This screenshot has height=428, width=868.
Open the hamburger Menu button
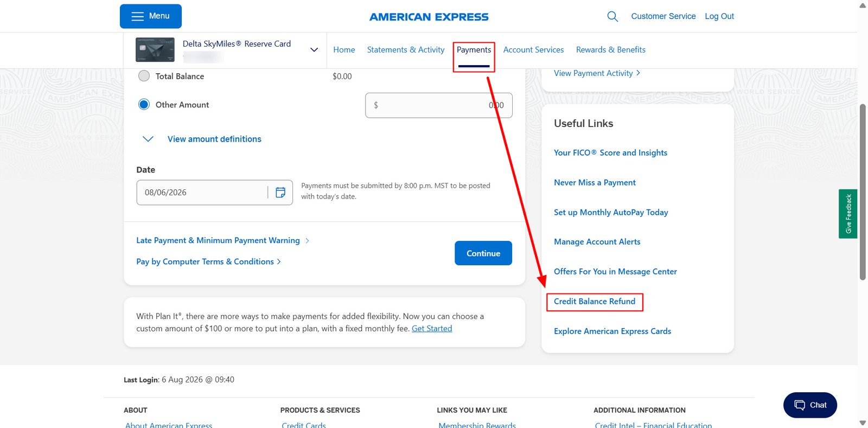point(151,16)
